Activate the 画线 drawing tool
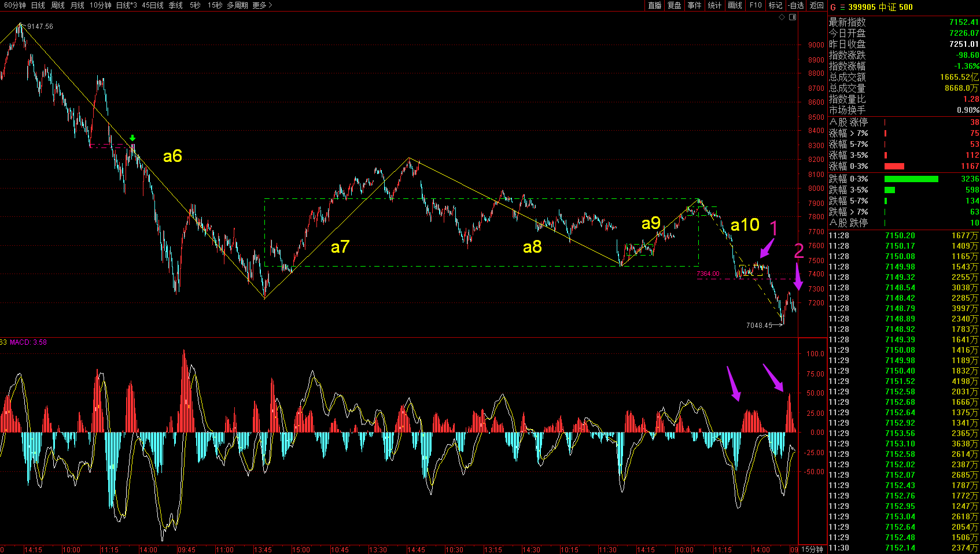 click(735, 5)
